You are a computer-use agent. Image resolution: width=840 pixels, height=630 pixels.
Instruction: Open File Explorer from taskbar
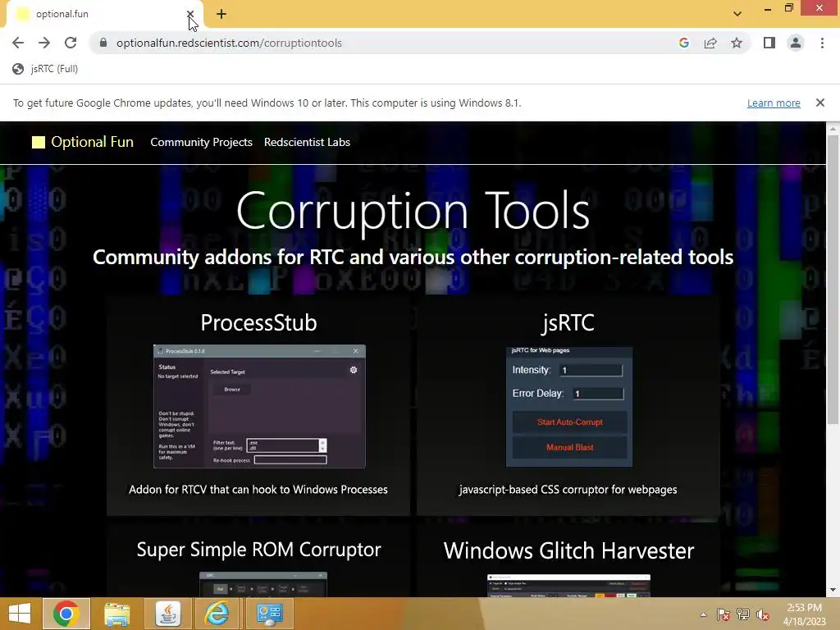click(x=116, y=614)
